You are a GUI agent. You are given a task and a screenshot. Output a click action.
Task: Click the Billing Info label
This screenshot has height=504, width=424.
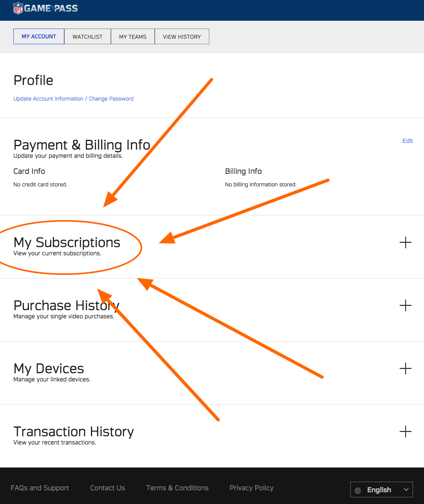click(243, 171)
